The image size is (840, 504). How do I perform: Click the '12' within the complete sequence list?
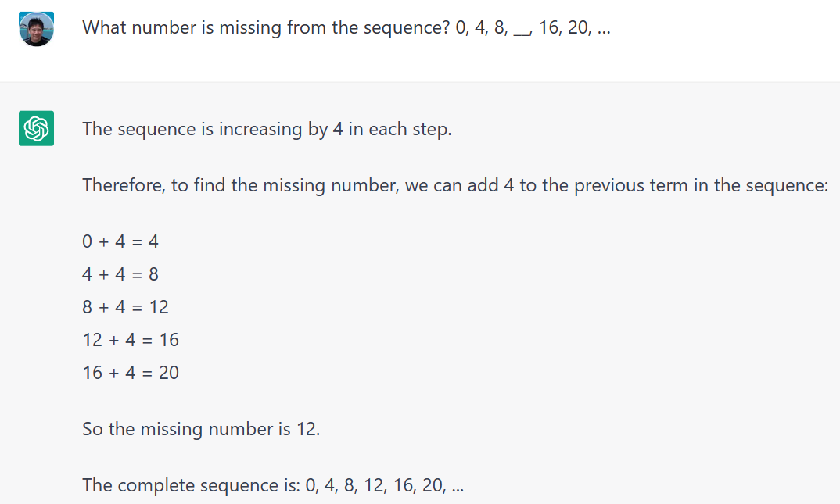click(373, 485)
